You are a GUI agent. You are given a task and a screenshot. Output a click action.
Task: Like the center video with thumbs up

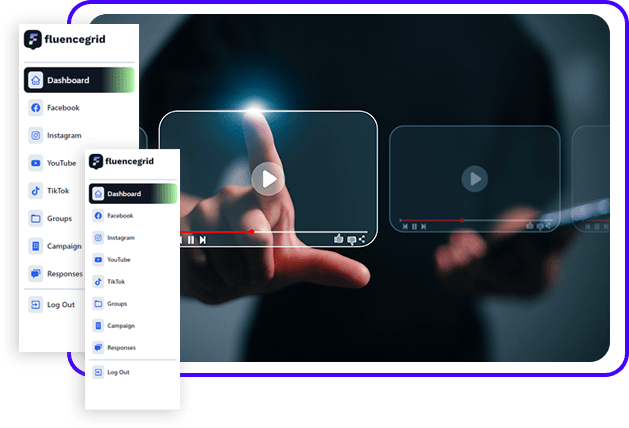point(339,239)
